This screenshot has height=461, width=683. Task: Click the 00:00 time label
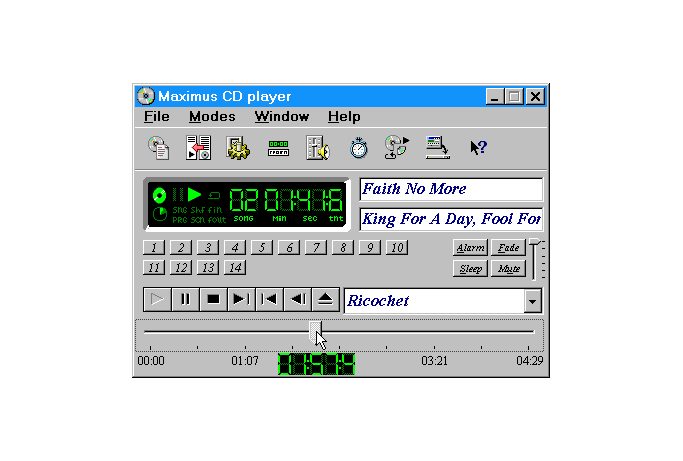point(151,361)
